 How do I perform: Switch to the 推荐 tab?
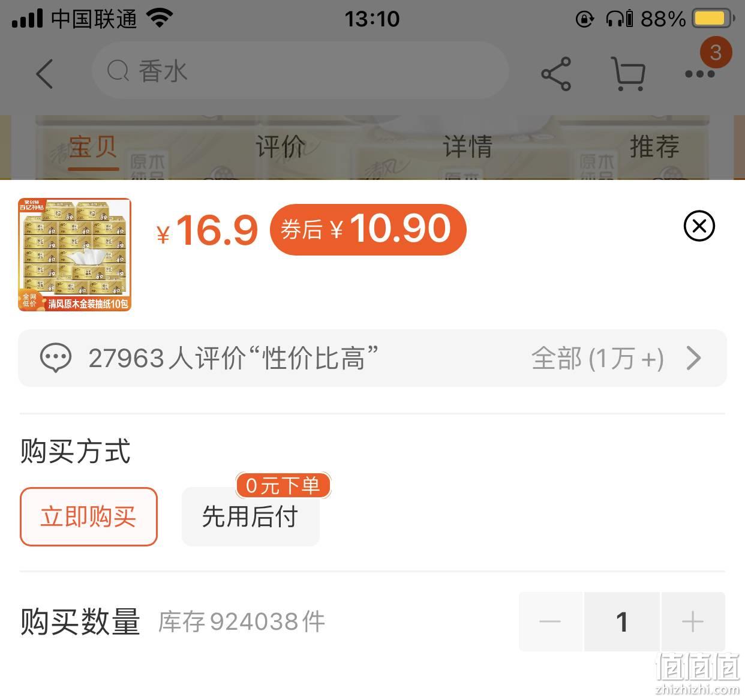coord(654,146)
